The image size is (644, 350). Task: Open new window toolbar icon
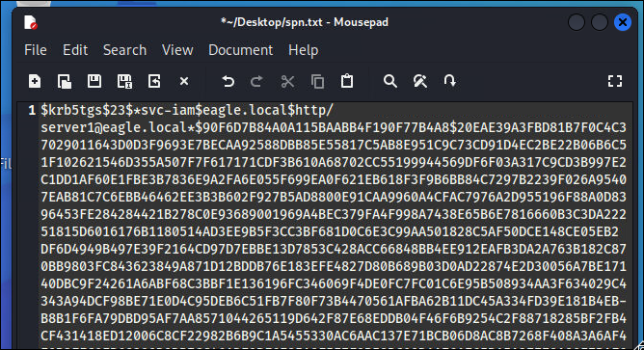pyautogui.click(x=64, y=81)
